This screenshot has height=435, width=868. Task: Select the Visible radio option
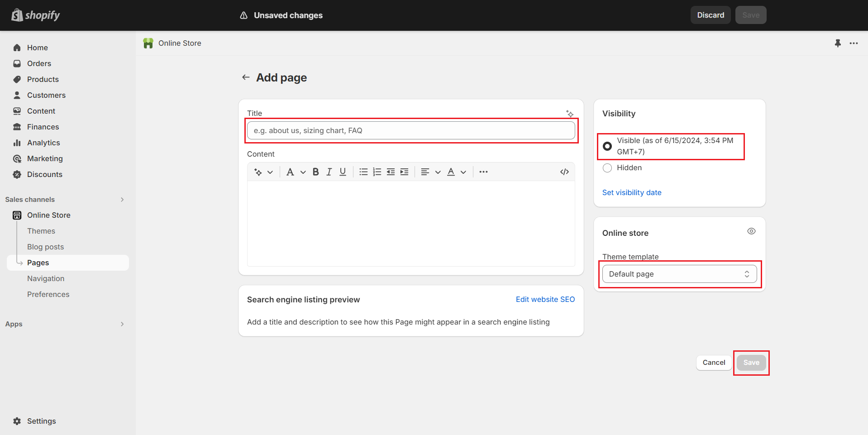coord(607,146)
